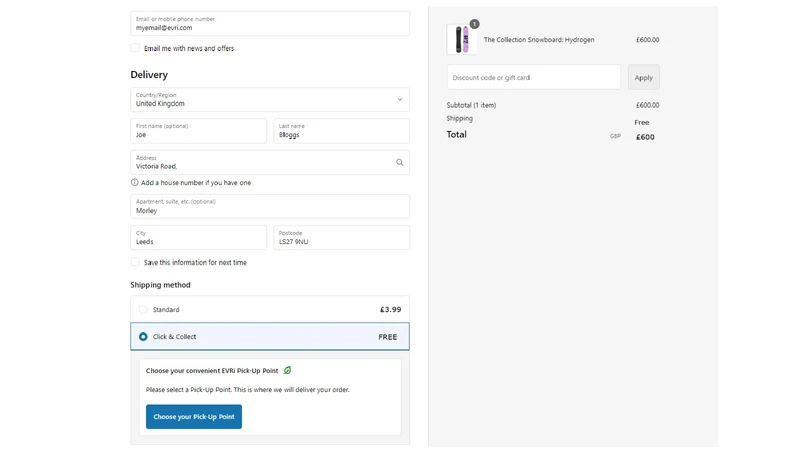The height and width of the screenshot is (450, 800).
Task: Click into the First name field
Action: [x=198, y=131]
